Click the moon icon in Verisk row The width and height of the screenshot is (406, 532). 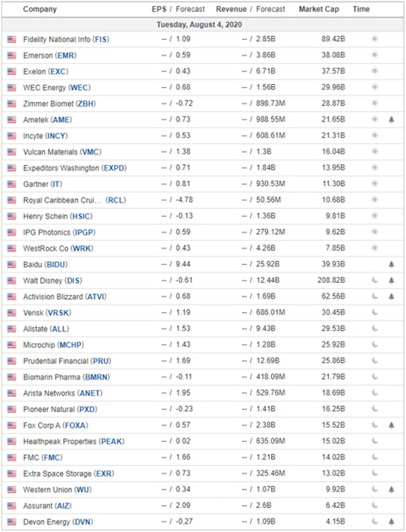tap(374, 313)
